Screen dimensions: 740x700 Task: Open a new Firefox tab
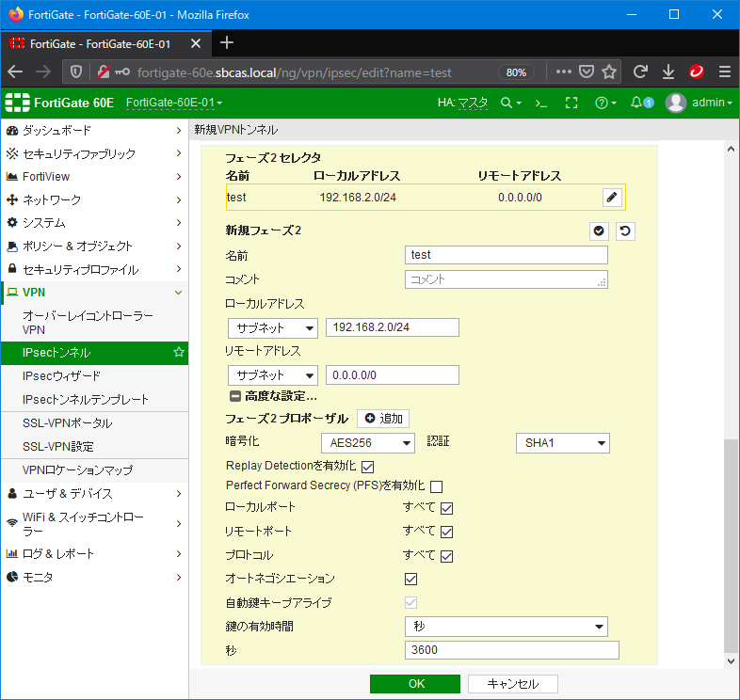227,43
